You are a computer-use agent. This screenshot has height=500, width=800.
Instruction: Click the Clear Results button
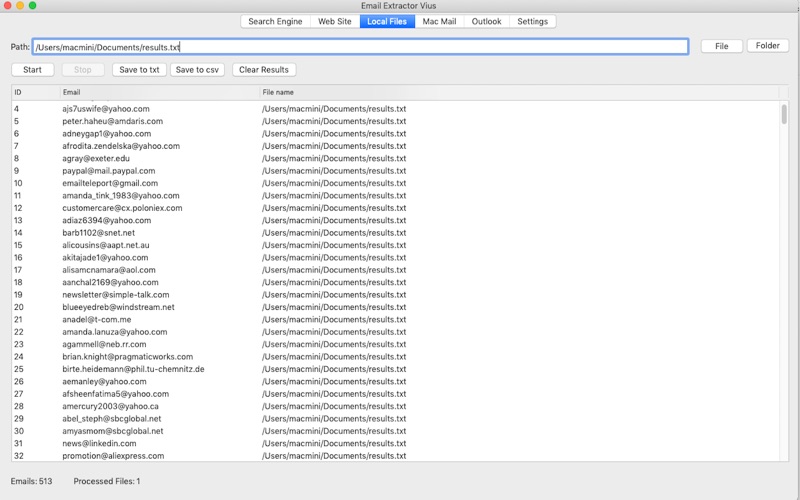coord(264,70)
